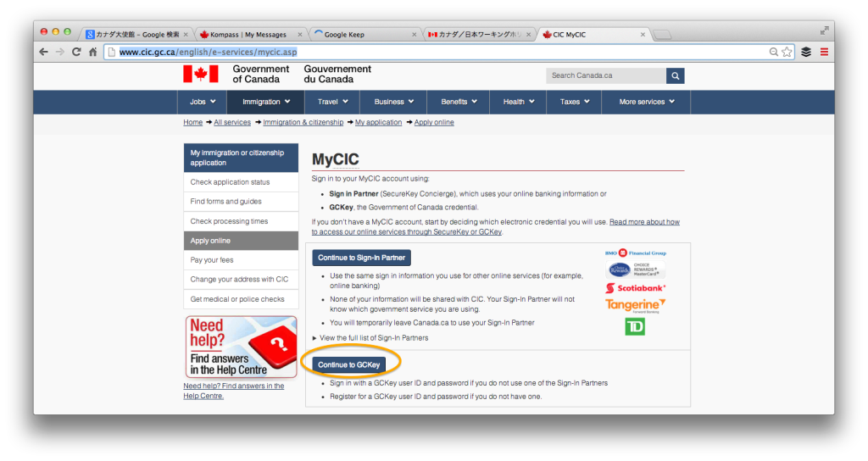This screenshot has width=868, height=461.
Task: Open the More services dropdown
Action: (646, 102)
